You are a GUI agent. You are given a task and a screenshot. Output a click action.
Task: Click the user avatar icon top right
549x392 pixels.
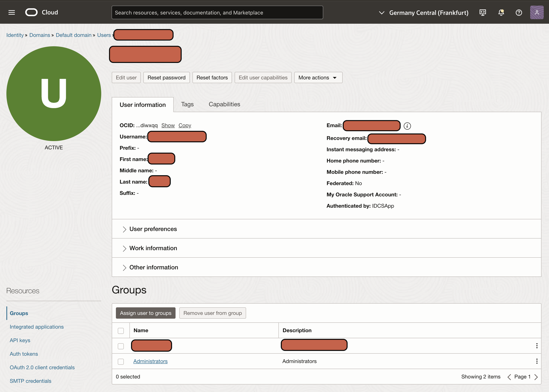537,12
